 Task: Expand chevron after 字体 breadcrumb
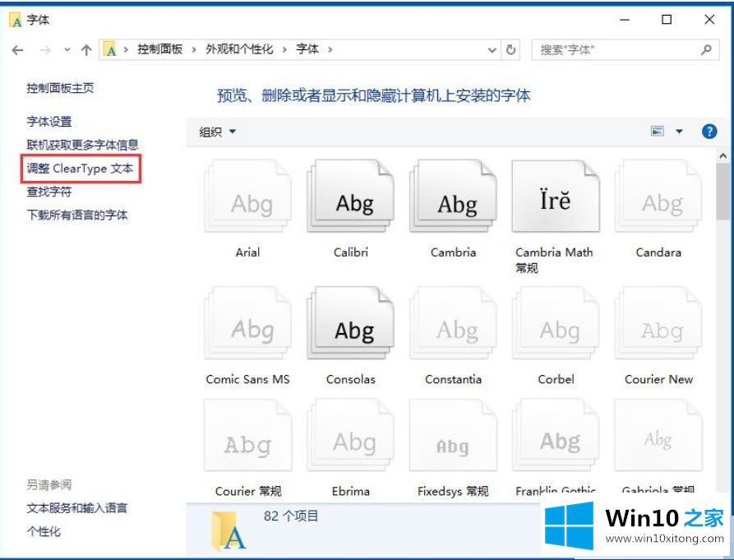click(330, 49)
